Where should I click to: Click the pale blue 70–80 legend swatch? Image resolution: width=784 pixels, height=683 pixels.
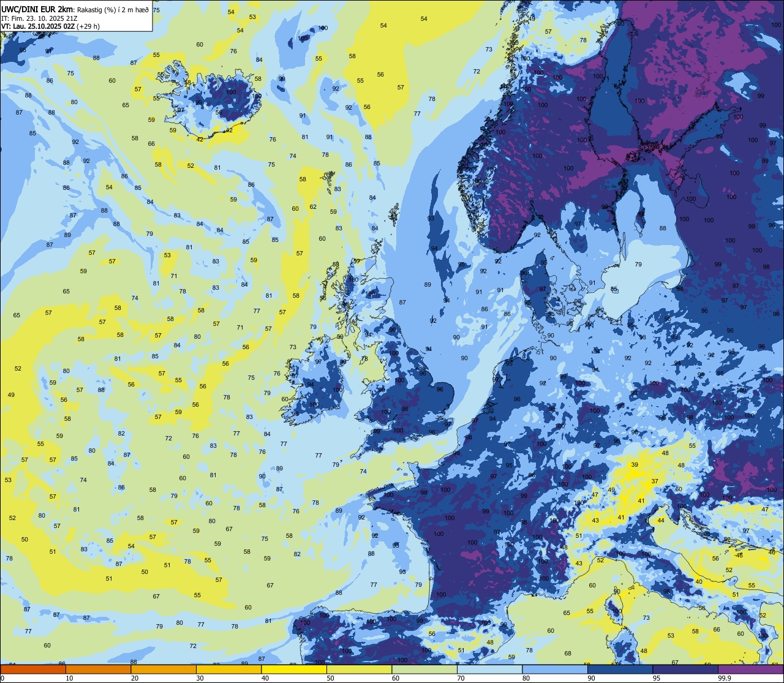[x=489, y=669]
